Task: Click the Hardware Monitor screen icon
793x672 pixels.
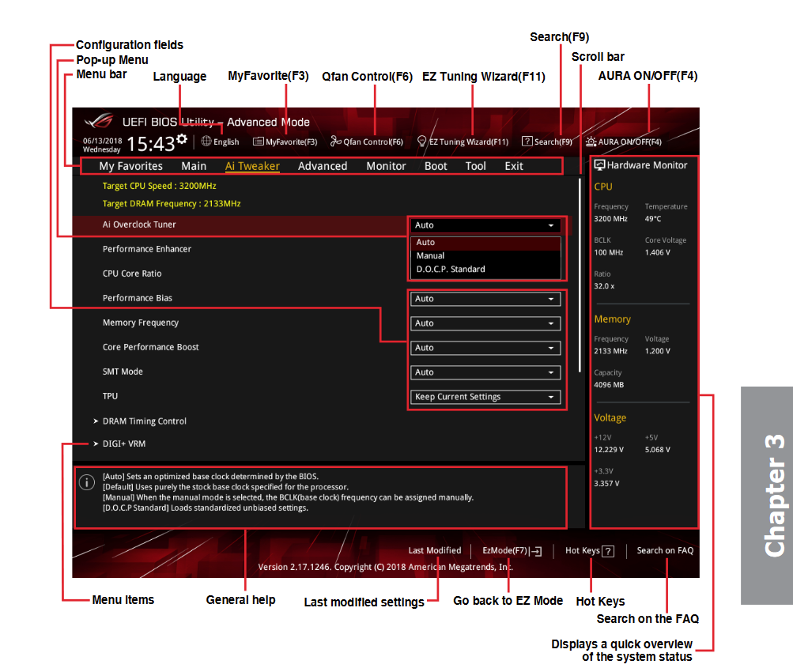Action: tap(600, 165)
